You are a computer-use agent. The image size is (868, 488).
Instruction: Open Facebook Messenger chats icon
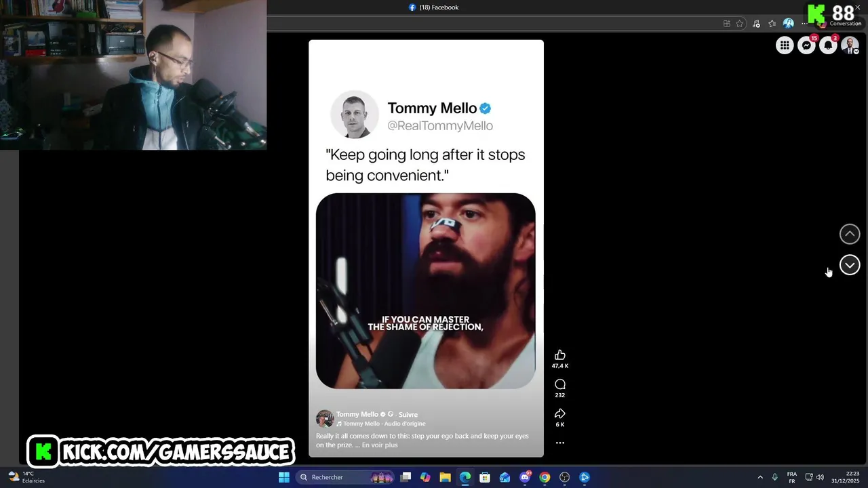806,45
